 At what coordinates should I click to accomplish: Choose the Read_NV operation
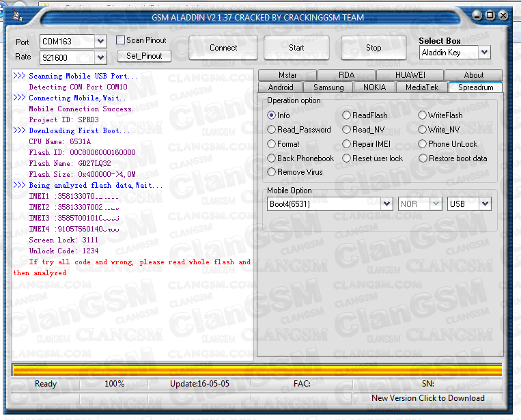[x=347, y=130]
